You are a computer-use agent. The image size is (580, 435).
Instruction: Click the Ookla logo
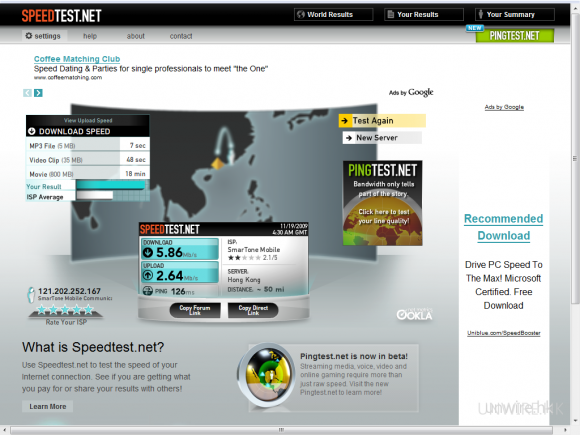point(414,314)
